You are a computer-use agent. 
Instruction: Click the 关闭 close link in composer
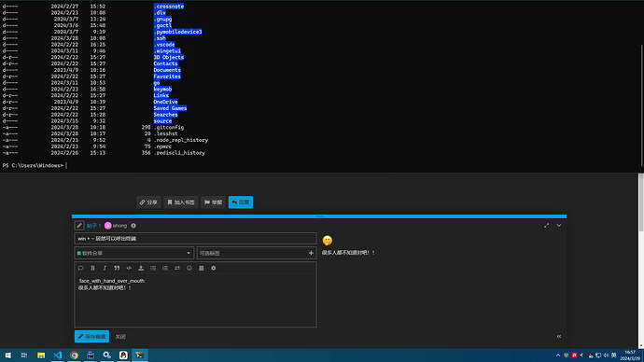click(120, 337)
